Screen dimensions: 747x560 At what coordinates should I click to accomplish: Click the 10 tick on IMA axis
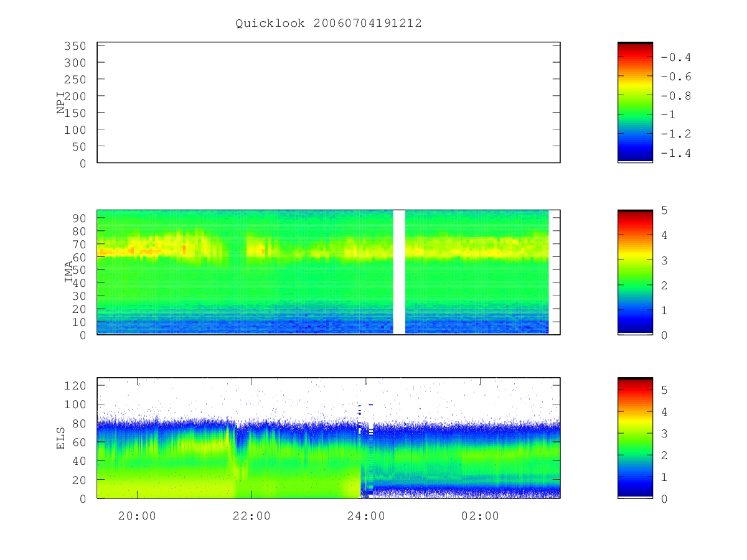79,322
